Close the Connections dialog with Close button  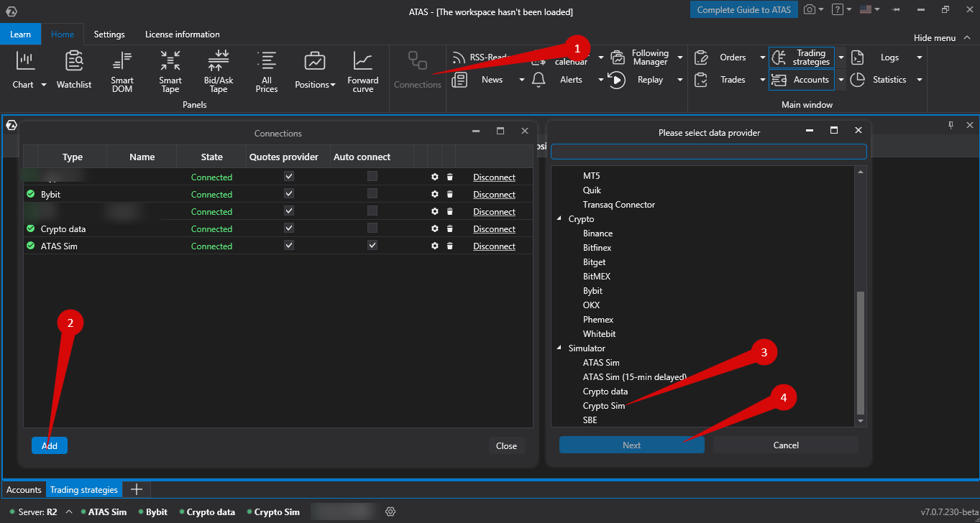(506, 445)
